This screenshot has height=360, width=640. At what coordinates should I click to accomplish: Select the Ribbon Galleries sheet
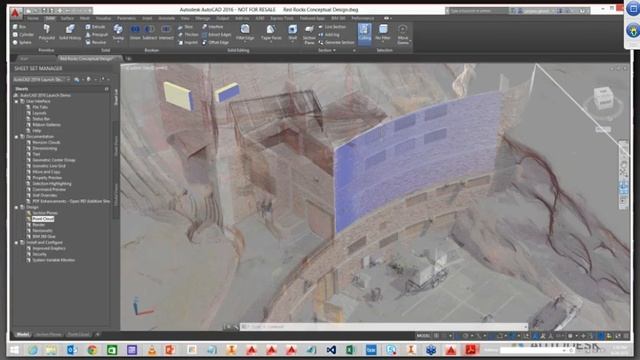click(46, 125)
